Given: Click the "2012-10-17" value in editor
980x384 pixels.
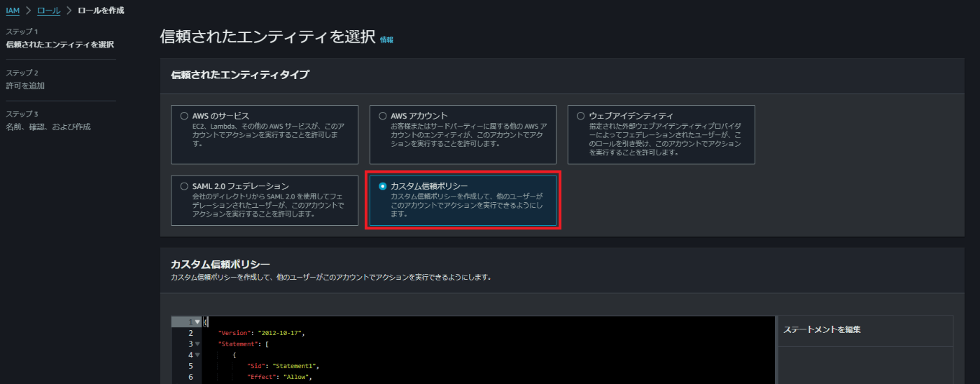Looking at the screenshot, I should click(x=281, y=333).
